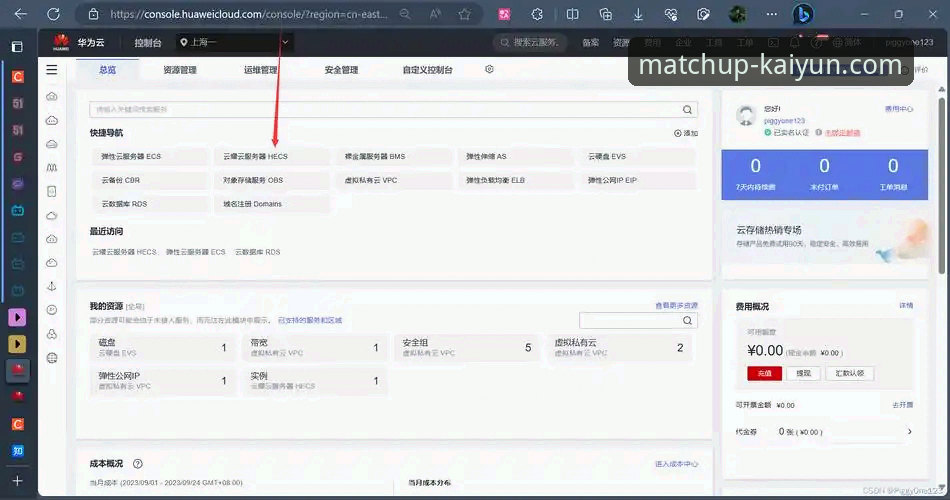Refresh the browser page
950x500 pixels.
[x=53, y=14]
